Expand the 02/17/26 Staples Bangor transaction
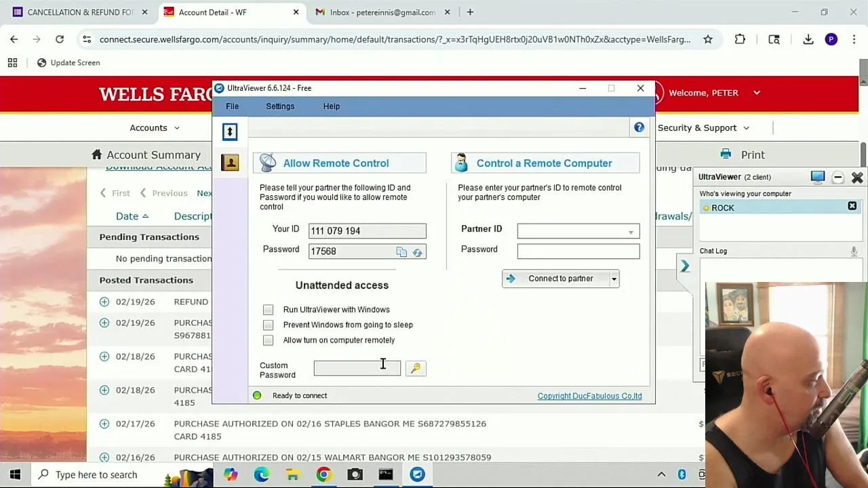868x488 pixels. [x=104, y=424]
